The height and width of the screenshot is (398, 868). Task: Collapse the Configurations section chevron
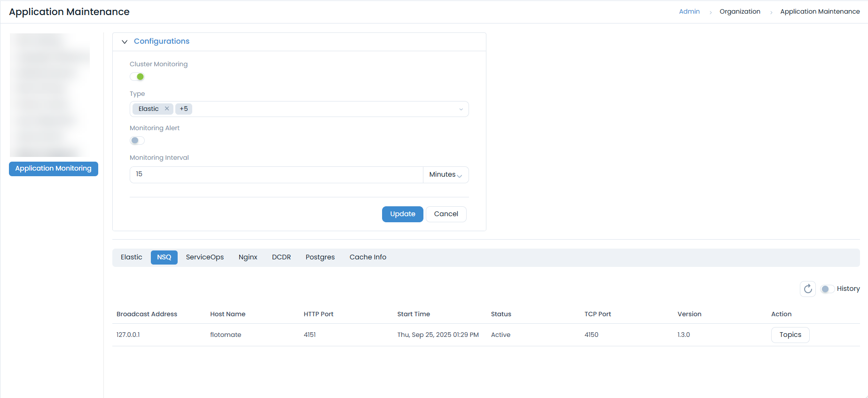125,42
